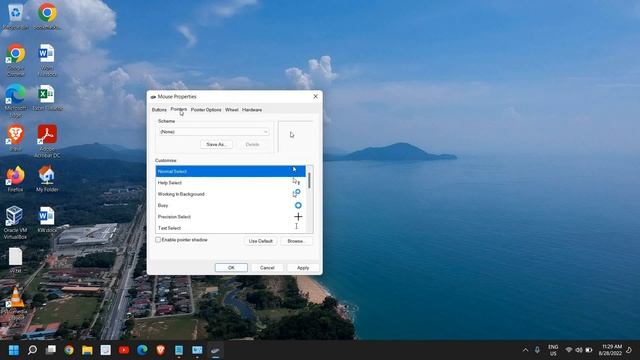Open the Word file next to VirtualBox
The height and width of the screenshot is (360, 640).
47,220
